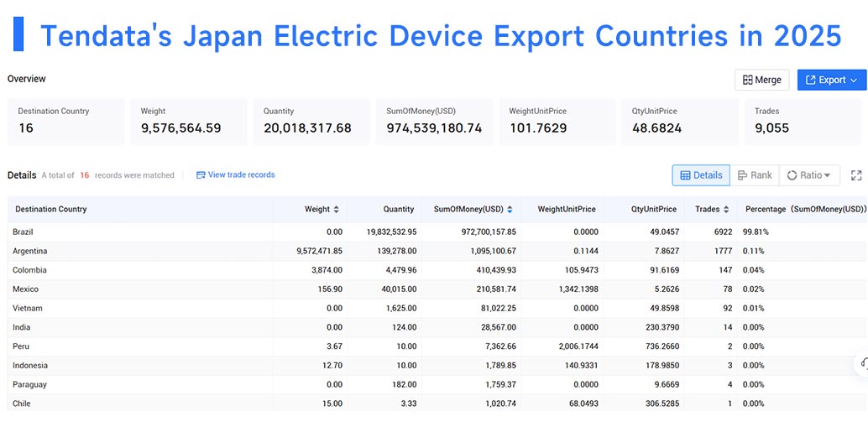Open the Export dropdown button
Image resolution: width=868 pixels, height=427 pixels.
(x=831, y=80)
